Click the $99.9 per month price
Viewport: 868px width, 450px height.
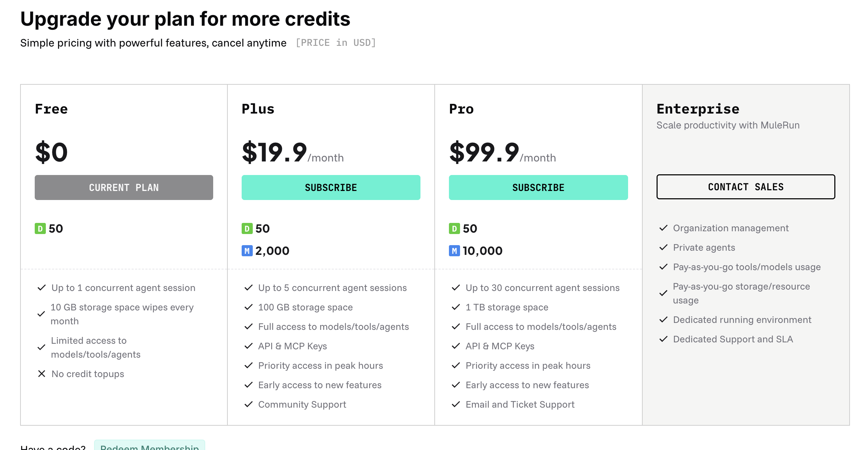502,153
